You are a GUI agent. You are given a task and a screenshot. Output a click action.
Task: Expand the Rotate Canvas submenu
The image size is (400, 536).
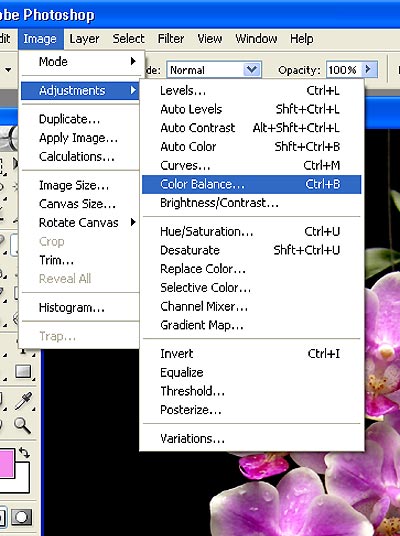pyautogui.click(x=80, y=223)
